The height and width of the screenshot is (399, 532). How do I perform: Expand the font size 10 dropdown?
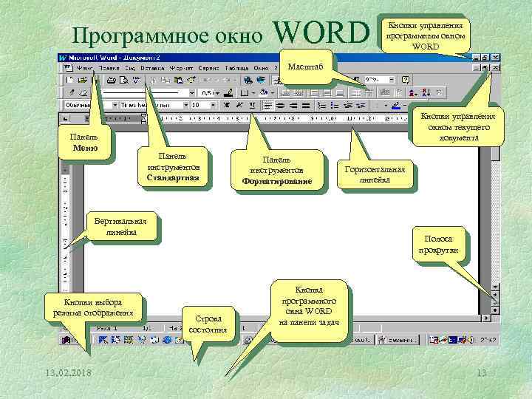coord(213,105)
